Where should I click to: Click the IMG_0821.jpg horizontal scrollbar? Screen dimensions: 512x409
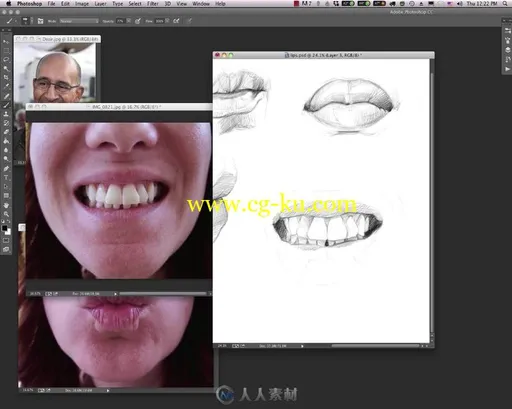pyautogui.click(x=163, y=294)
